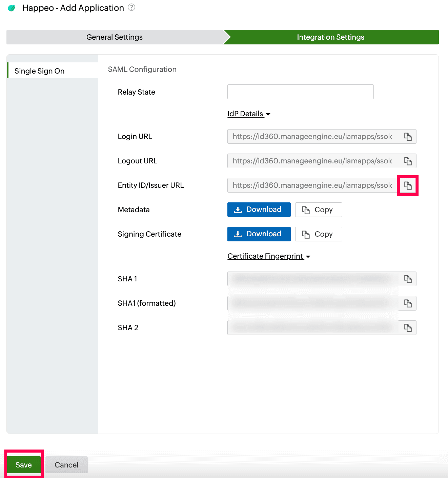
Task: Cancel adding the application
Action: pos(66,465)
